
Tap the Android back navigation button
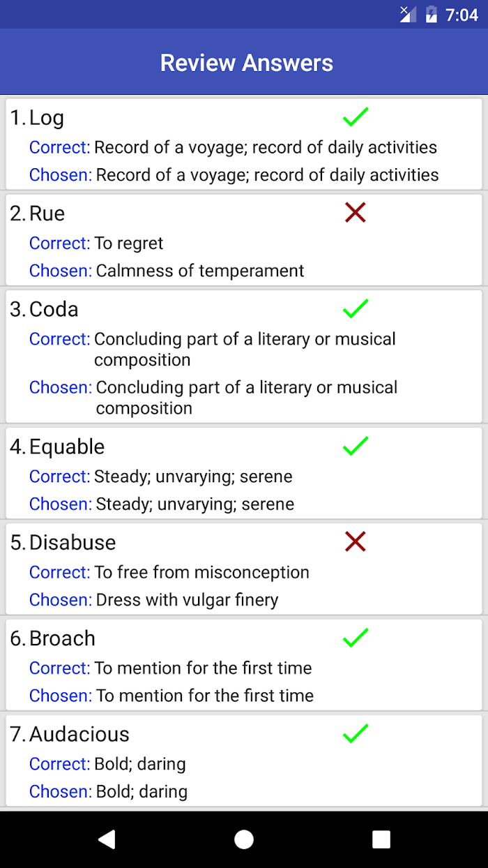(x=106, y=839)
